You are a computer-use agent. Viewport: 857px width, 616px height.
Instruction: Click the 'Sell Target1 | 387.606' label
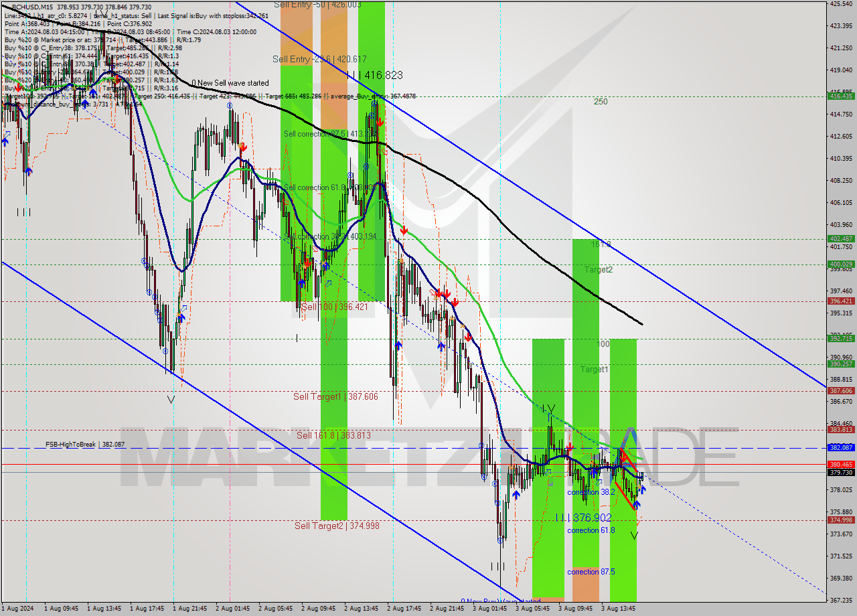[x=335, y=397]
